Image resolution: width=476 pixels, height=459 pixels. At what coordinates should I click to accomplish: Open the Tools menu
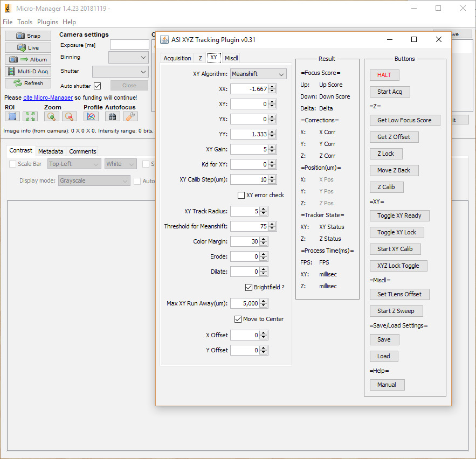[25, 22]
